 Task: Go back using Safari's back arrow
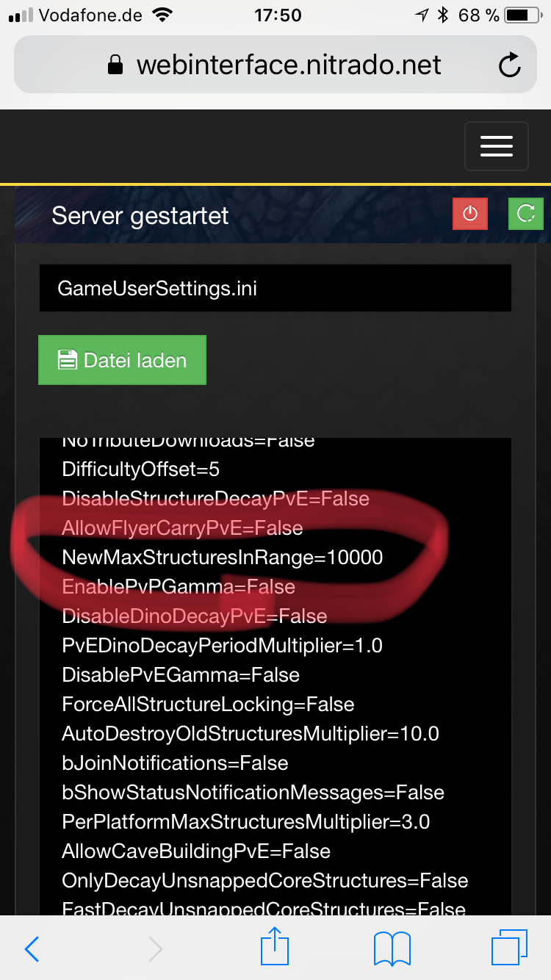coord(32,949)
